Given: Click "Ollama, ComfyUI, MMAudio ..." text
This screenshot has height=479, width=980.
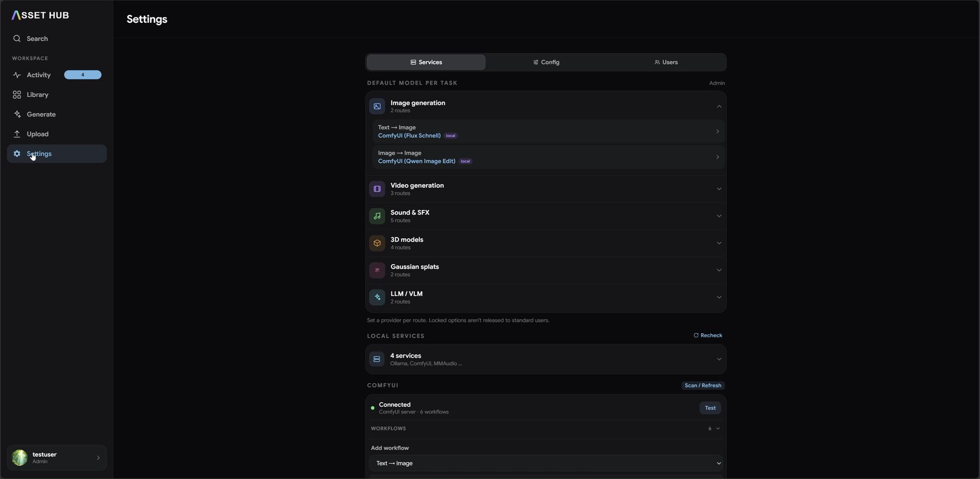Looking at the screenshot, I should click(x=426, y=363).
